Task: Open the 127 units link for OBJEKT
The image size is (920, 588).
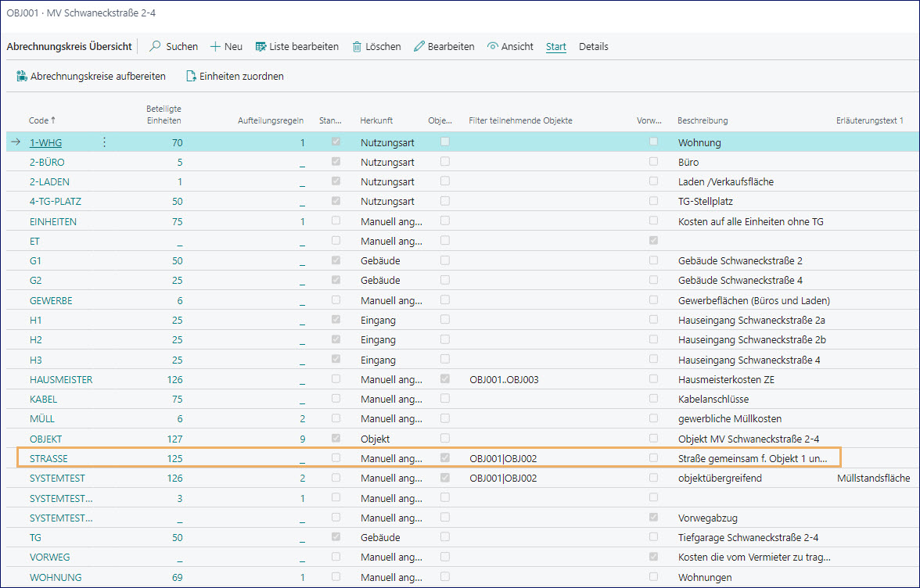Action: (x=174, y=439)
